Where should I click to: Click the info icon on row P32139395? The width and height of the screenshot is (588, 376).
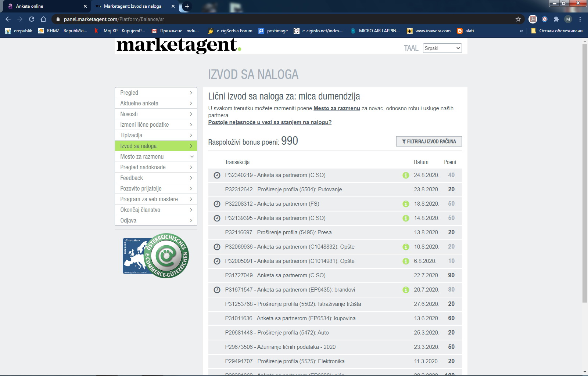pos(406,218)
